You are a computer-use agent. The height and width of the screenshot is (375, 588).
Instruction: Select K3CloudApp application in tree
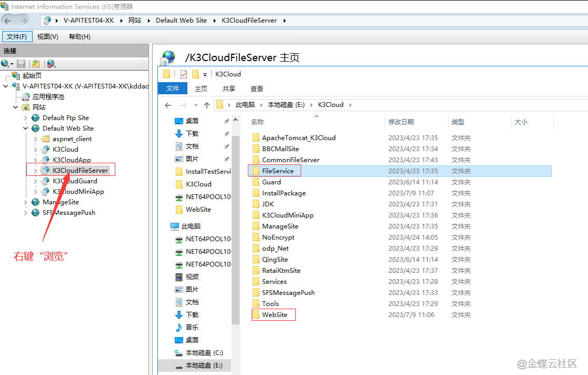click(x=72, y=160)
